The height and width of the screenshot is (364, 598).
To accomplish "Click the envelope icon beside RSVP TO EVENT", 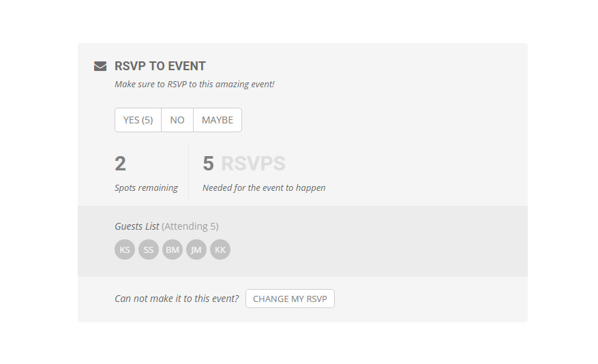I will point(100,66).
